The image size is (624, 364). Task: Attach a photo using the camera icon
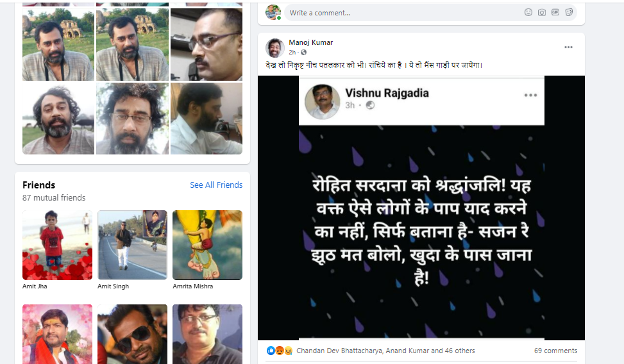point(542,12)
